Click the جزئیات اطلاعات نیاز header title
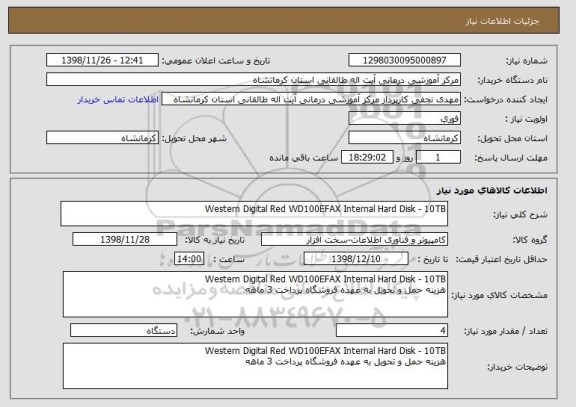576x407 pixels. coord(502,21)
